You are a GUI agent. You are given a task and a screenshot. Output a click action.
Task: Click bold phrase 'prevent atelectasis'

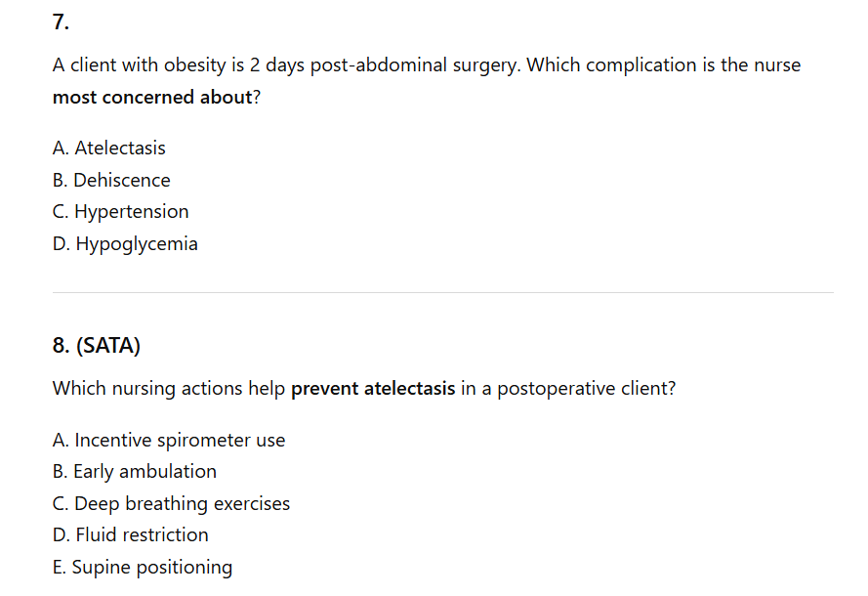click(x=373, y=389)
